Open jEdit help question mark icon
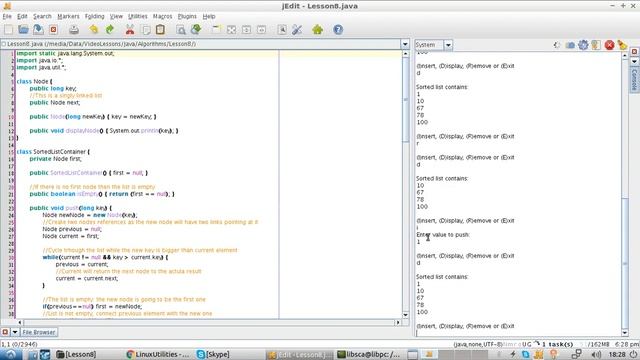This screenshot has height=360, width=640. [x=338, y=29]
